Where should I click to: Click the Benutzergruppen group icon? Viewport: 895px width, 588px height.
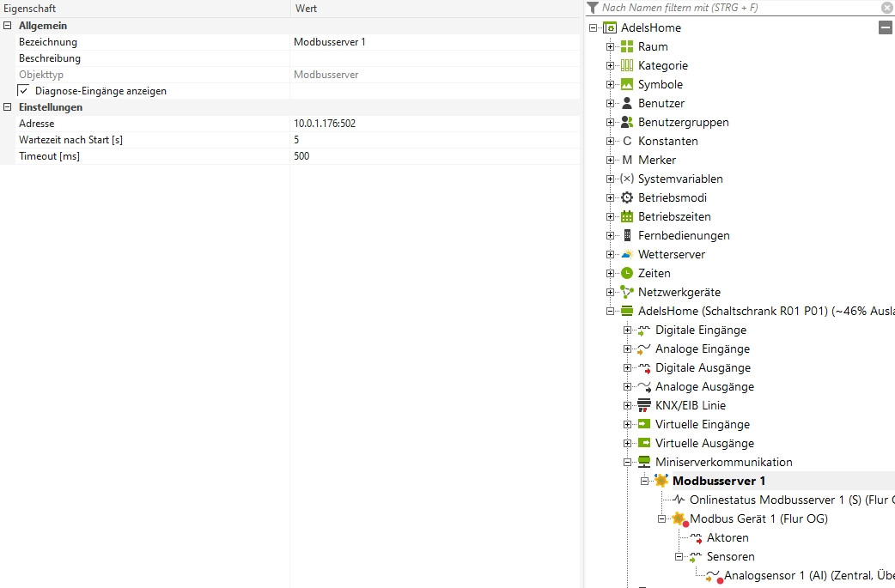tap(627, 122)
